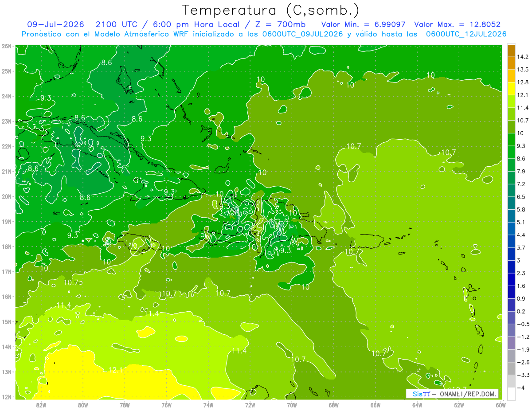
Task: Pick the white swatch below -4 on scale
Action: [511, 394]
